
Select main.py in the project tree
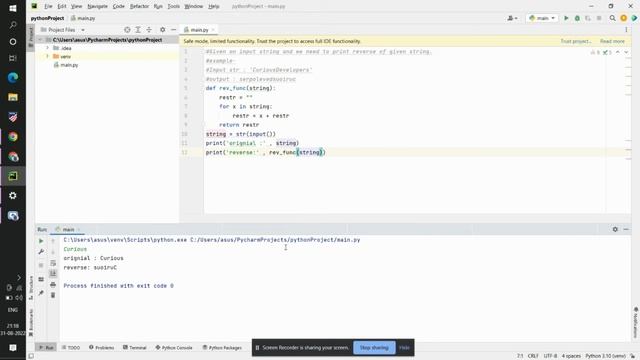pos(69,65)
